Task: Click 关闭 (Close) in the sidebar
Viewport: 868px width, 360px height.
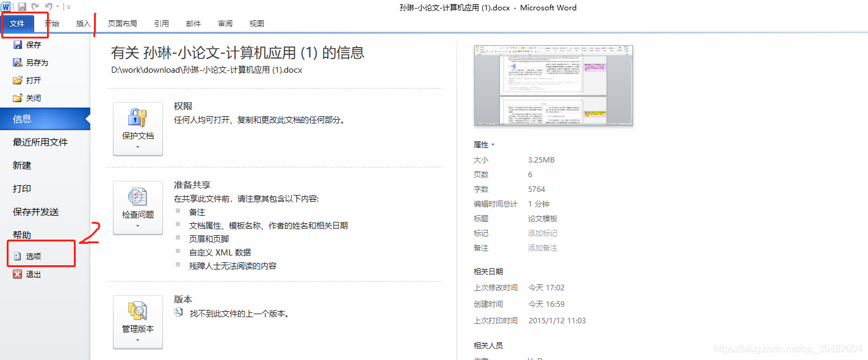Action: 35,97
